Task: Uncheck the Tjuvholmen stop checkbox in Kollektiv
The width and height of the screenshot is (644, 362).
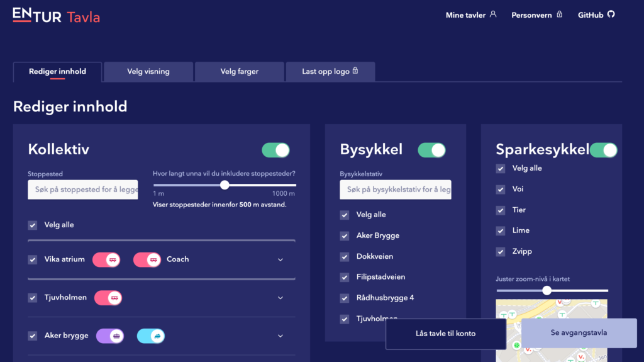Action: (33, 298)
